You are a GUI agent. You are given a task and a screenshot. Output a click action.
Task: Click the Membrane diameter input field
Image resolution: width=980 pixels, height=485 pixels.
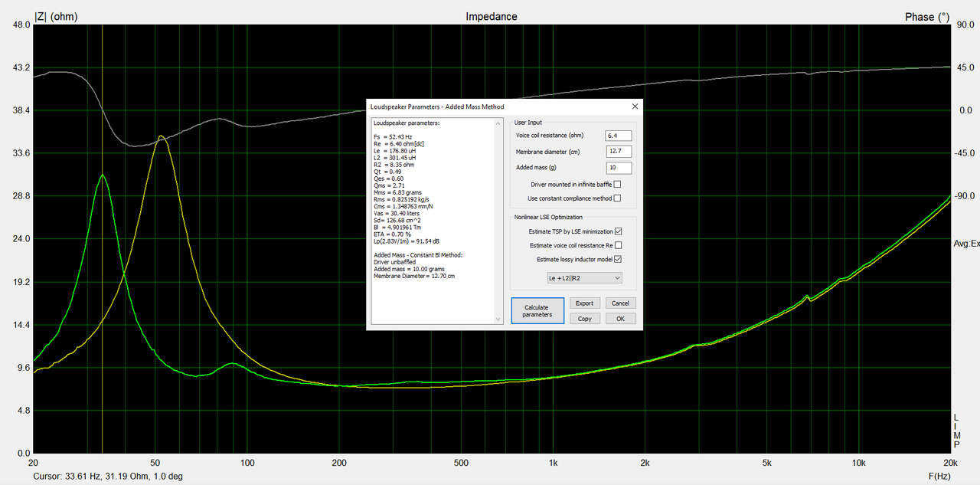click(619, 152)
